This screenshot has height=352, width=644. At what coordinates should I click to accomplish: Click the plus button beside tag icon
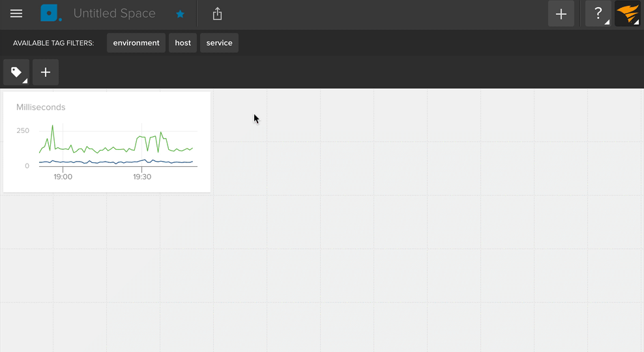pyautogui.click(x=46, y=72)
